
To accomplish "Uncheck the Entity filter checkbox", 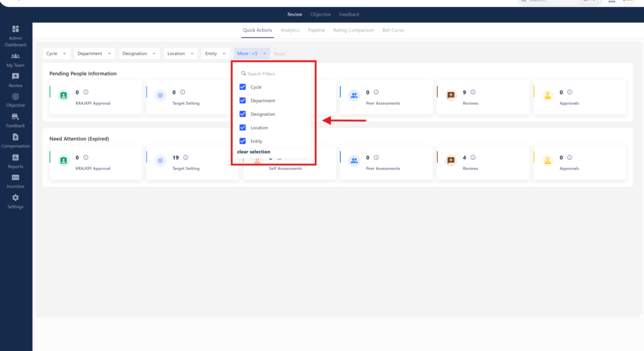I will (243, 141).
